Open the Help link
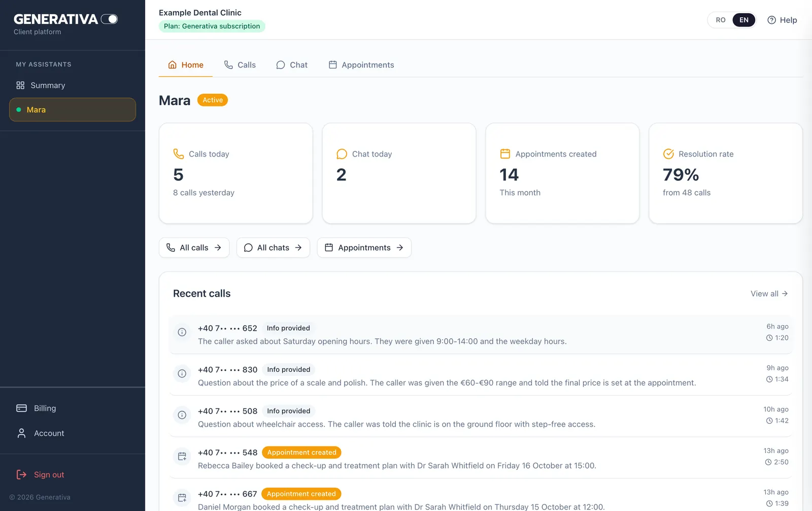Image resolution: width=812 pixels, height=511 pixels. point(782,20)
